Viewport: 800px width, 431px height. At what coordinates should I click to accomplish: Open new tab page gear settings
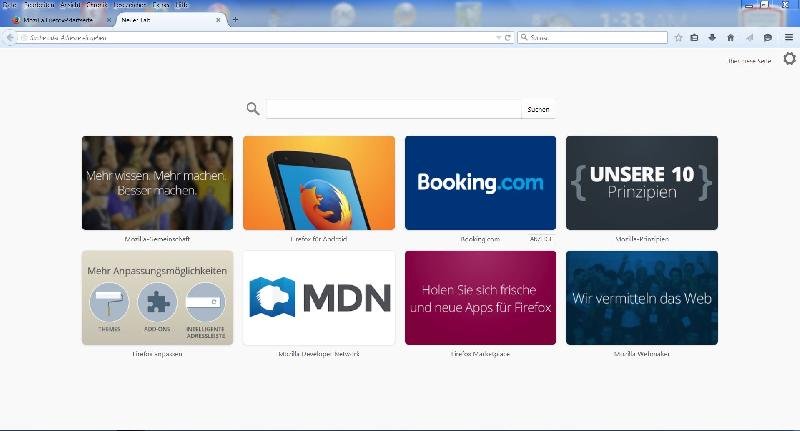789,59
